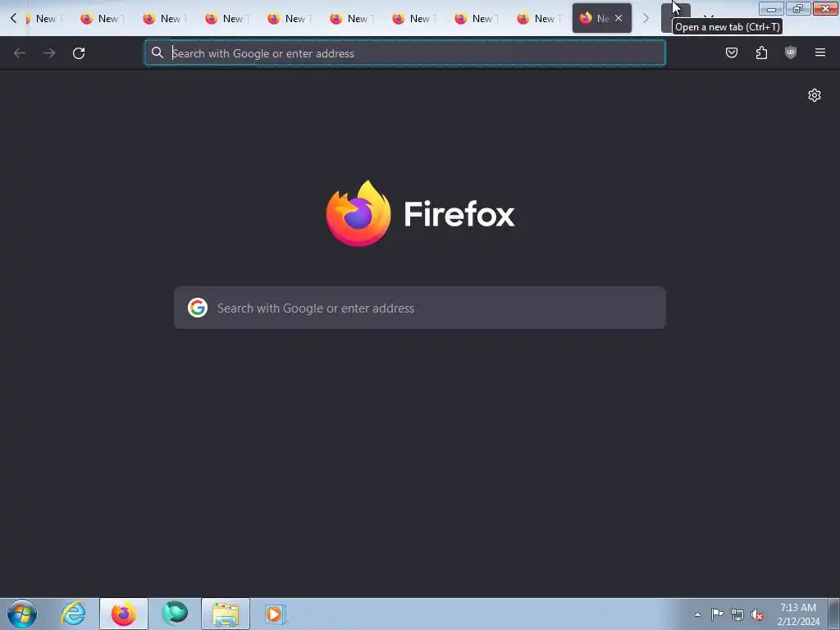Click the Google logo in search box
This screenshot has height=630, width=840.
coord(198,308)
